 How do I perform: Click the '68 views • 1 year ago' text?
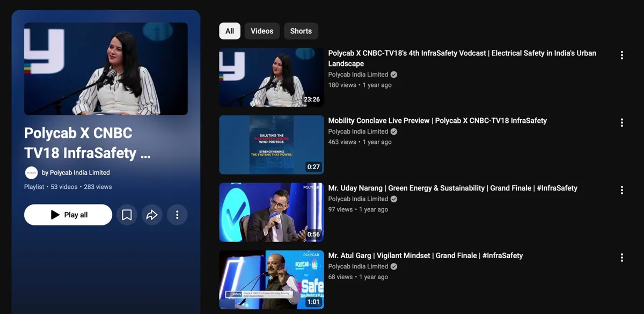coord(358,278)
